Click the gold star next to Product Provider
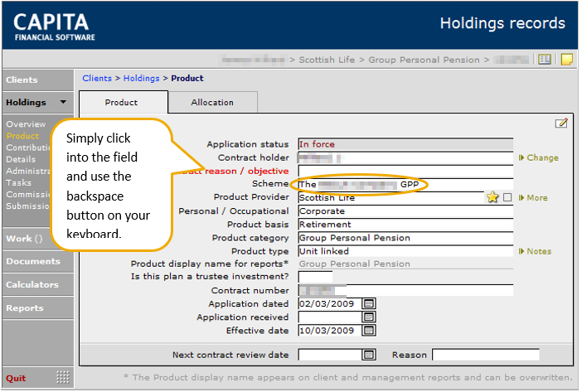This screenshot has width=582, height=392. (x=492, y=197)
